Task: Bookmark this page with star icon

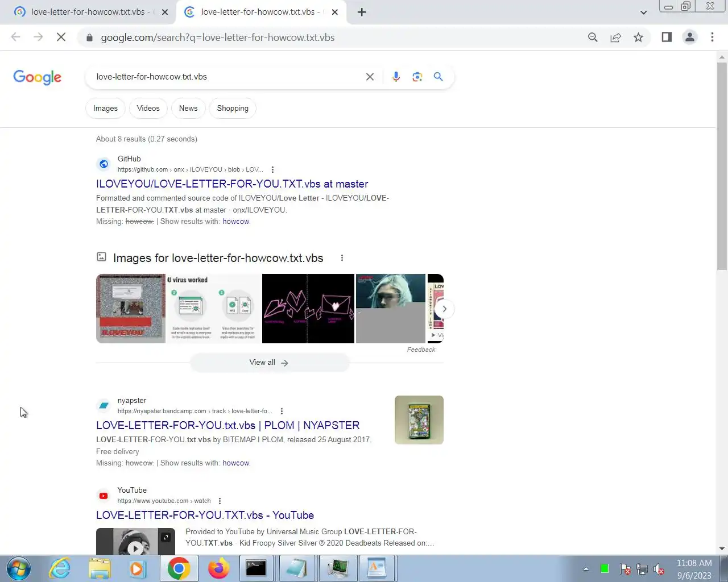Action: pos(638,38)
